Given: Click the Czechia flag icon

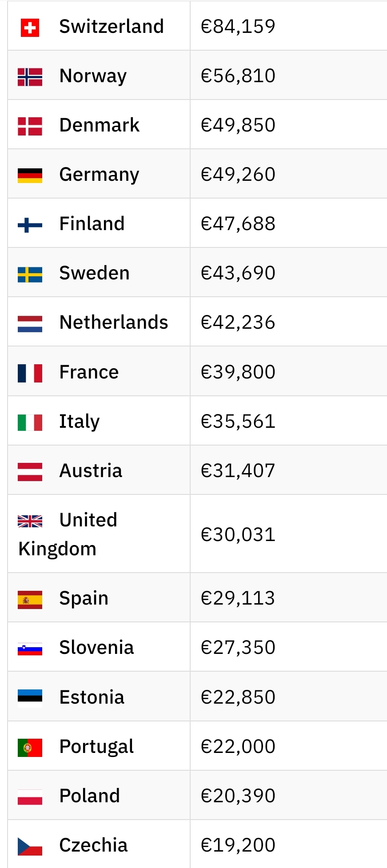Looking at the screenshot, I should 30,846.
